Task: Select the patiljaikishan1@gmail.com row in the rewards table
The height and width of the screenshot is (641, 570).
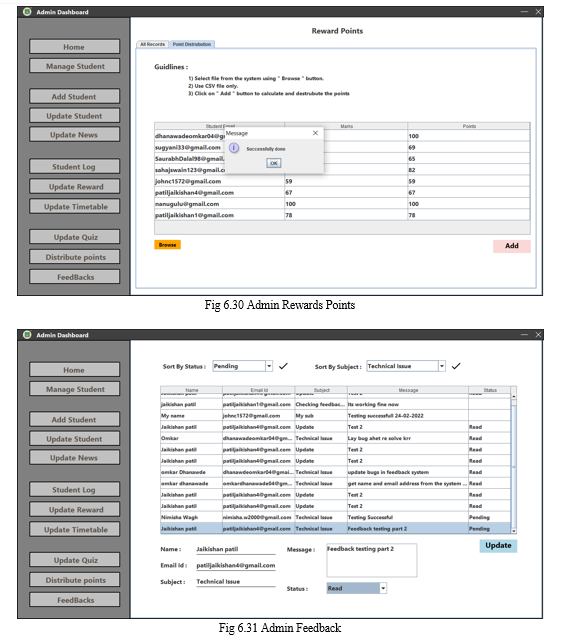Action: 342,215
